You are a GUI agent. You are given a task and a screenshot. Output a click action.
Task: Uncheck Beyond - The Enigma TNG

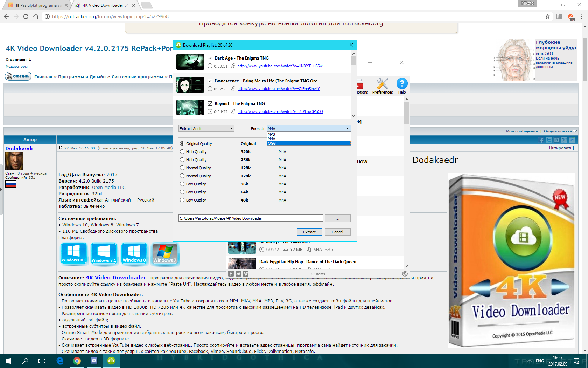pyautogui.click(x=210, y=104)
